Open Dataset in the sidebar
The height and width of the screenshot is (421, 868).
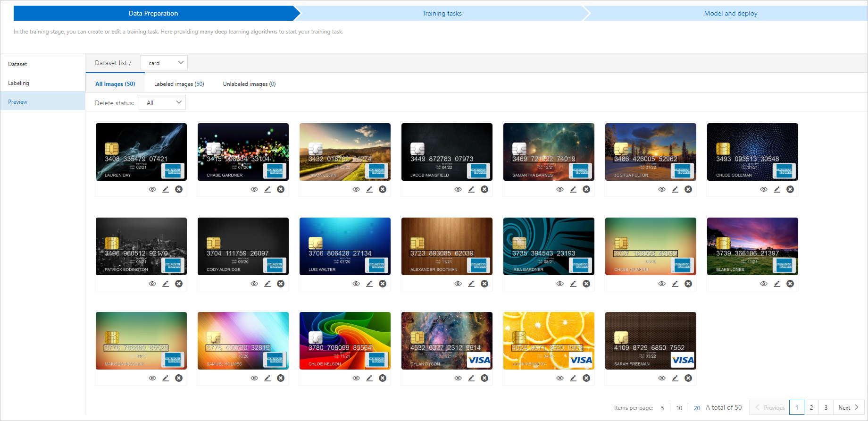point(42,64)
